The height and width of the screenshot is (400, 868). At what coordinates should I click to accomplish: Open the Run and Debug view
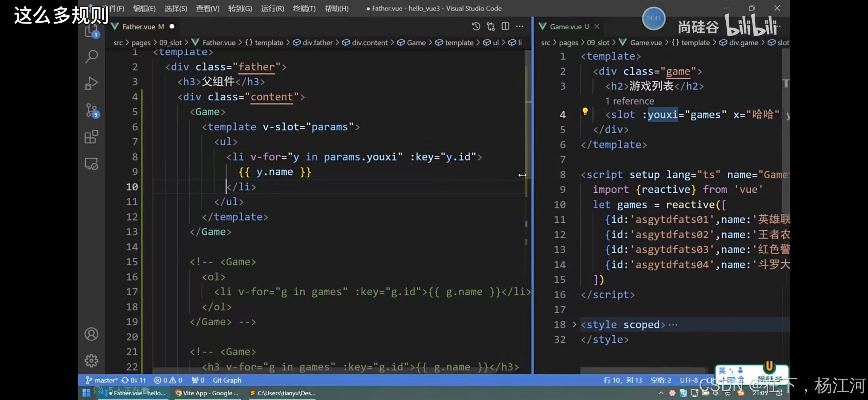[91, 83]
